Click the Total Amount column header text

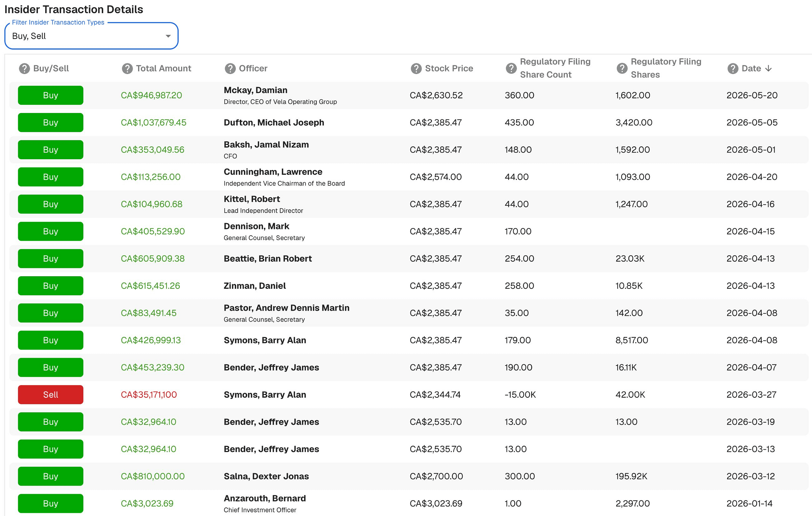click(x=163, y=69)
